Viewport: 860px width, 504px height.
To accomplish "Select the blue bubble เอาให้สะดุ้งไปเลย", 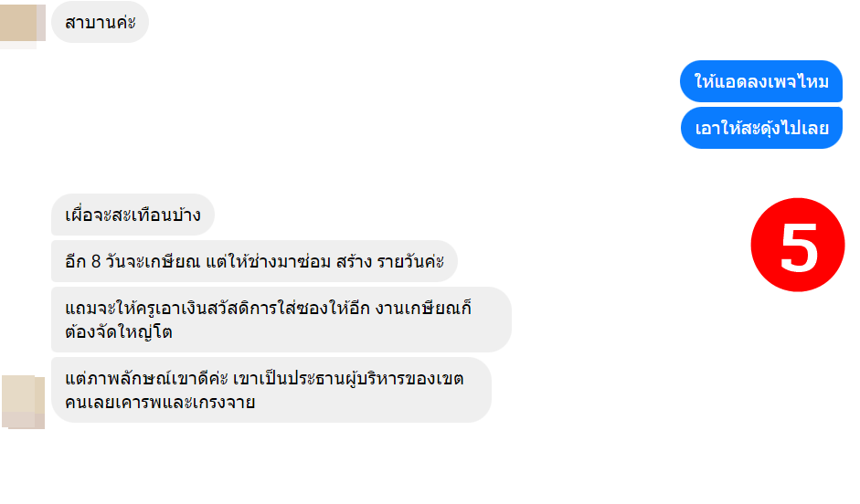I will tap(760, 128).
